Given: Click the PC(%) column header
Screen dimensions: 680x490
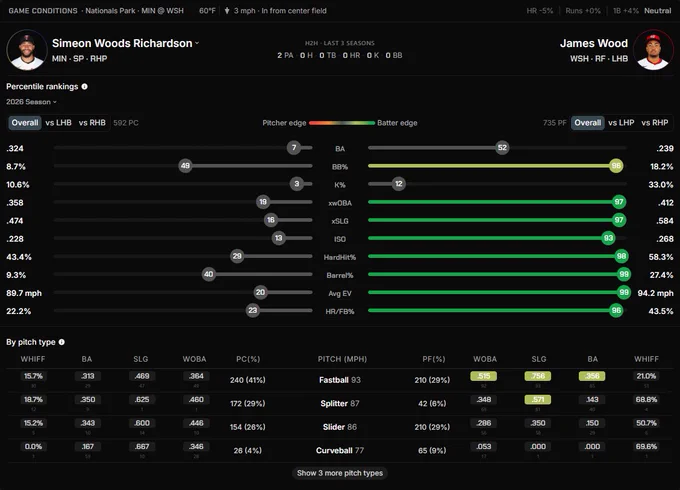Looking at the screenshot, I should [x=248, y=359].
